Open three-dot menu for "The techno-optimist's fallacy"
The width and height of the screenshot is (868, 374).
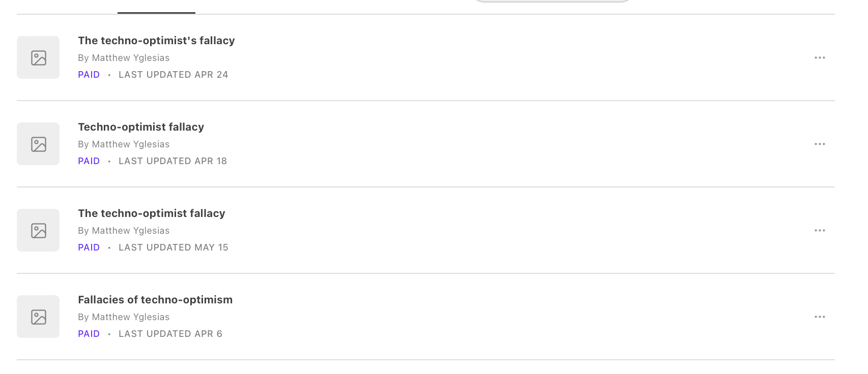pyautogui.click(x=819, y=58)
